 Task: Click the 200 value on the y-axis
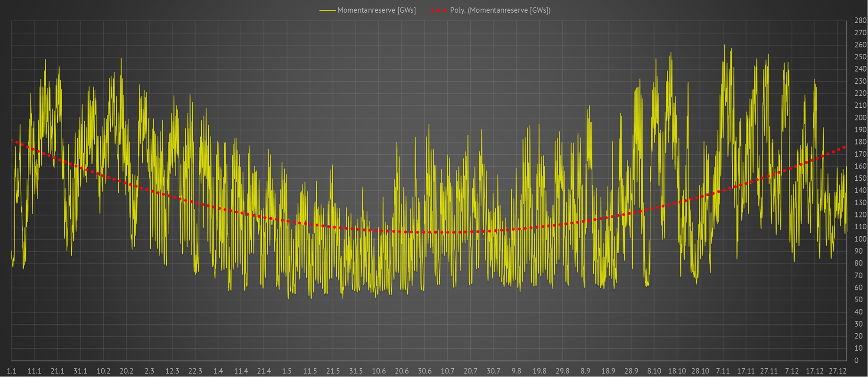860,118
